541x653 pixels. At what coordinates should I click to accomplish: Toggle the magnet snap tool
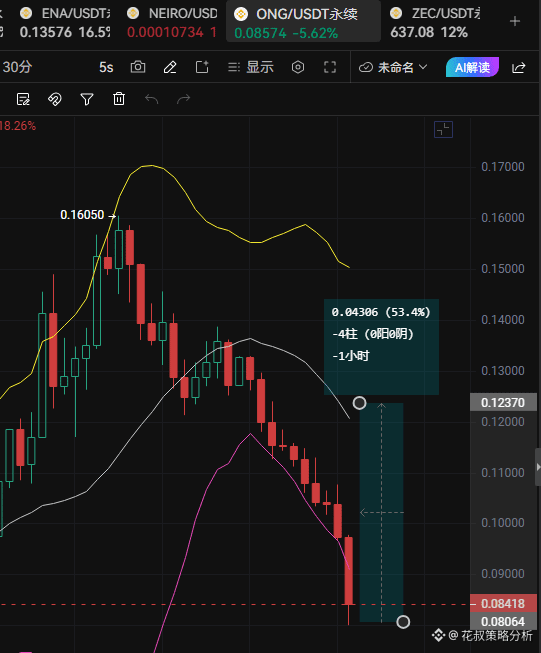point(55,99)
